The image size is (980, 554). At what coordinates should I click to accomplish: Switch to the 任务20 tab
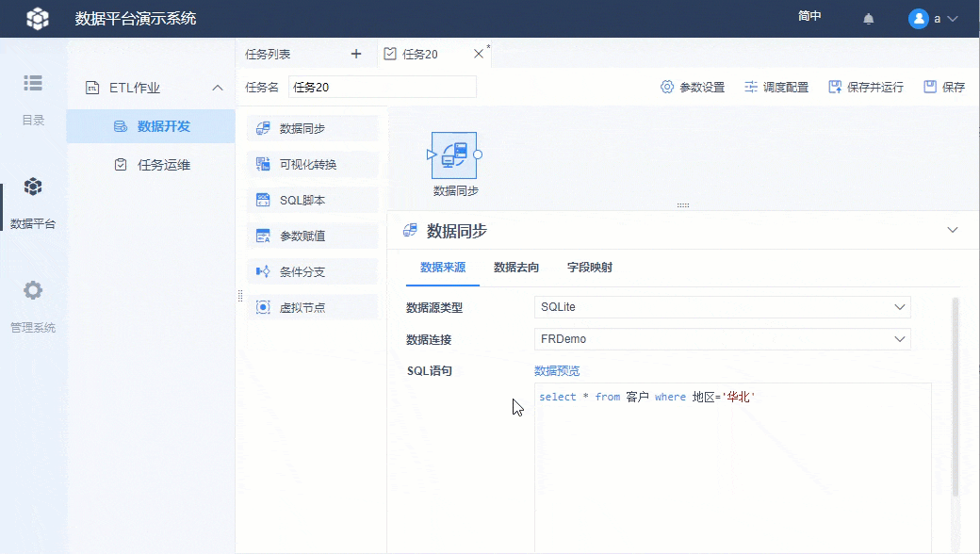[x=419, y=55]
